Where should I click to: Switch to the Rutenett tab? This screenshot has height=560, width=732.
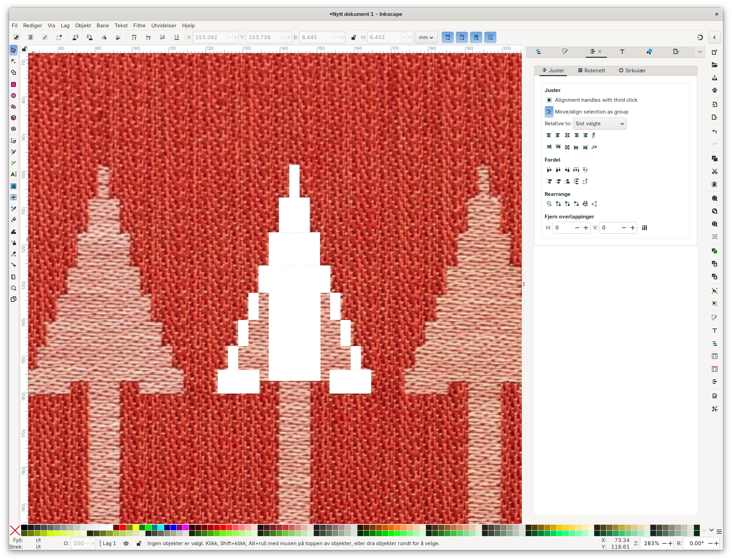pyautogui.click(x=591, y=71)
